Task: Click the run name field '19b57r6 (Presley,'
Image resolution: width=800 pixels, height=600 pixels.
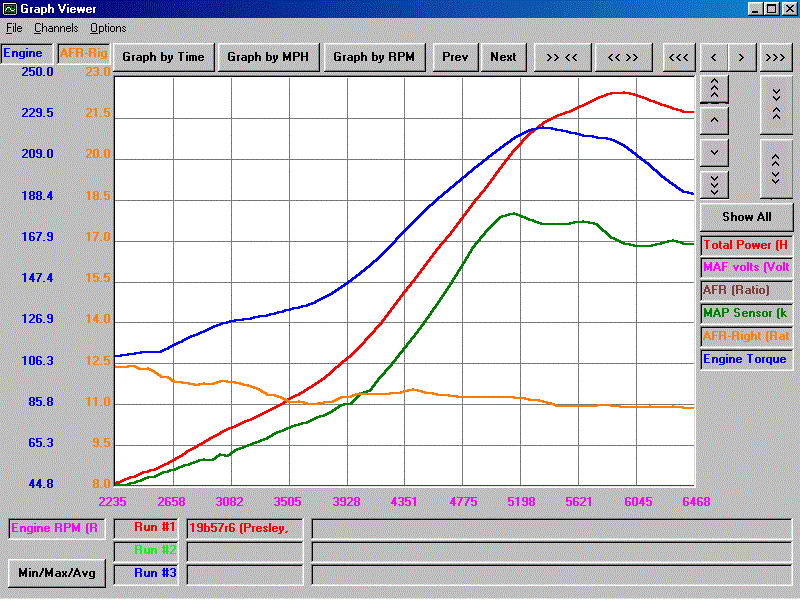Action: point(245,528)
